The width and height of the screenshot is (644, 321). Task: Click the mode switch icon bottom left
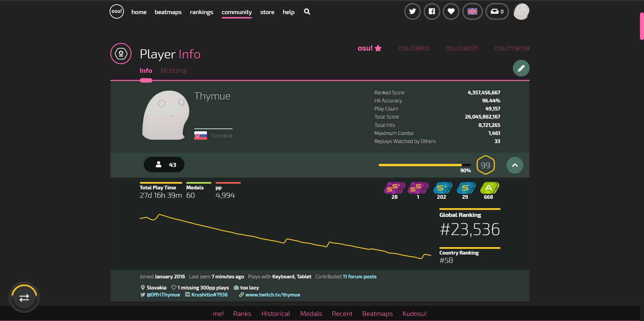point(24,297)
